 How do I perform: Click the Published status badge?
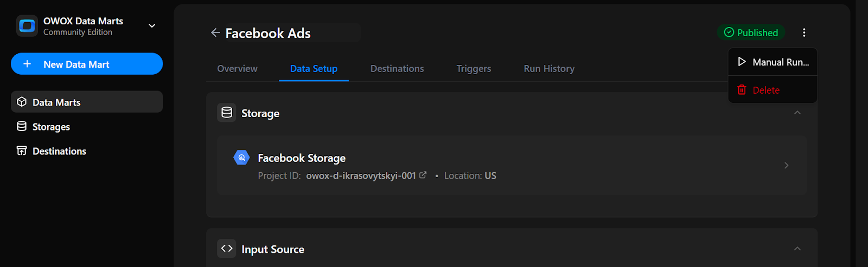751,32
